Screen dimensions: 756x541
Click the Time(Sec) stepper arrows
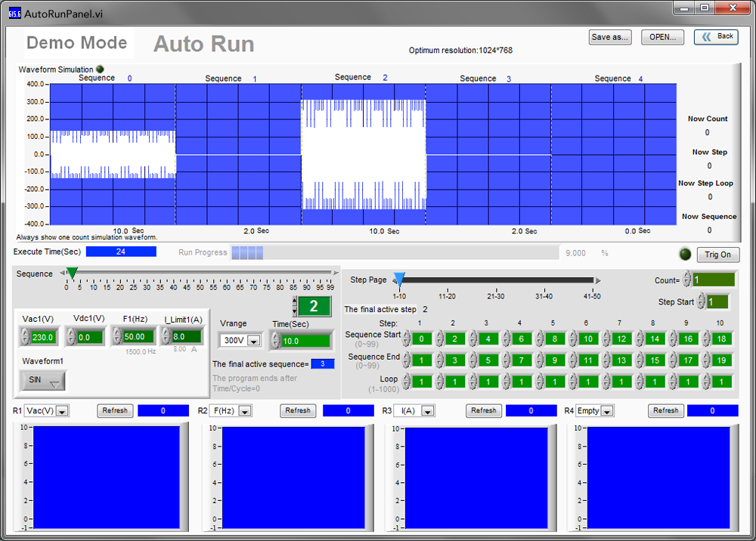click(x=276, y=341)
